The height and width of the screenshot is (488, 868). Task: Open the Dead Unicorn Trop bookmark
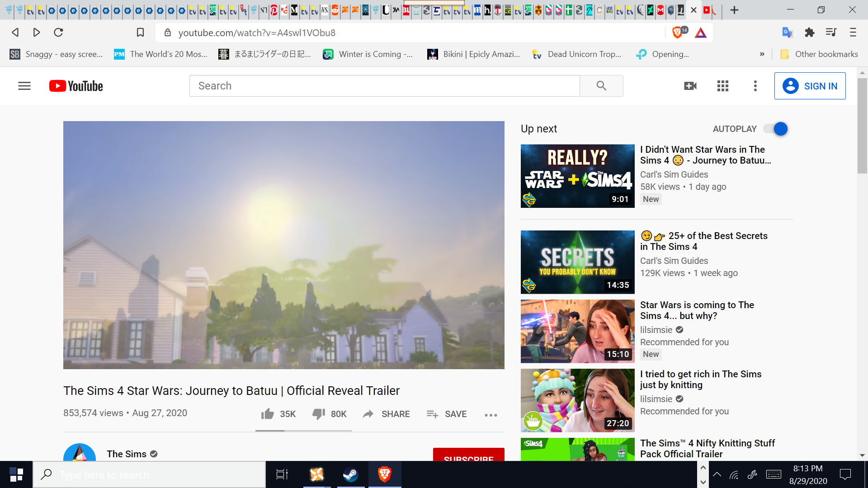tap(576, 54)
